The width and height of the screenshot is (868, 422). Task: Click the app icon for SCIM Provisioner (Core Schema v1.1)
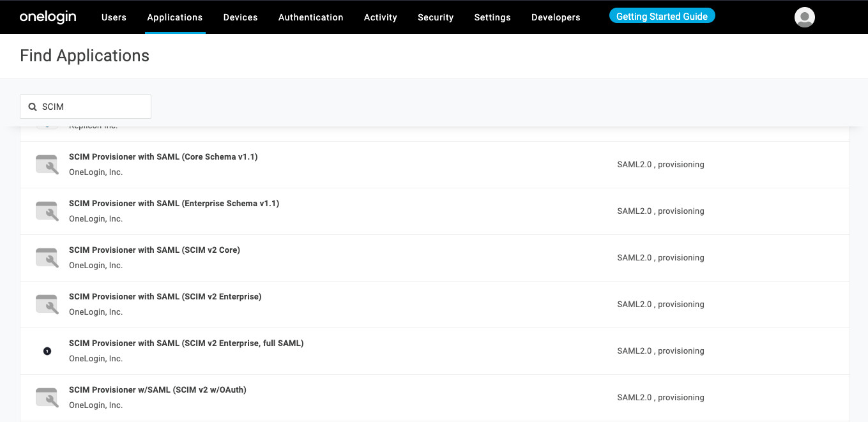[47, 164]
